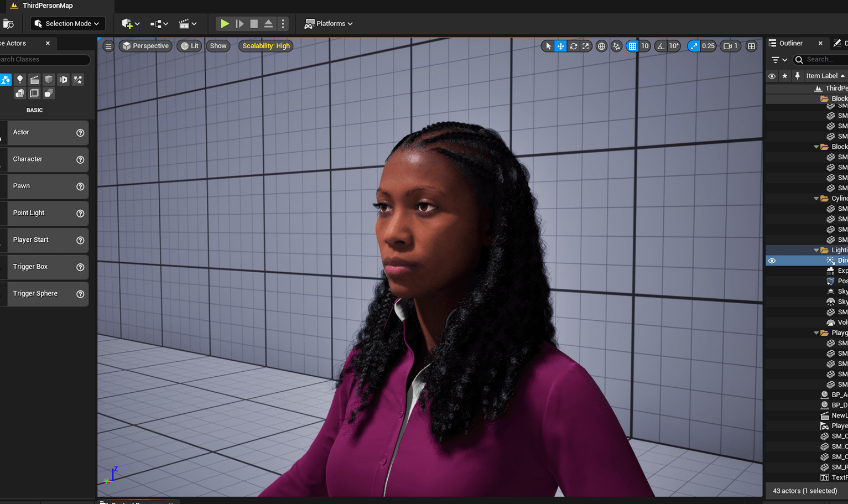Click the Scalability: High indicator
This screenshot has width=848, height=504.
tap(266, 46)
